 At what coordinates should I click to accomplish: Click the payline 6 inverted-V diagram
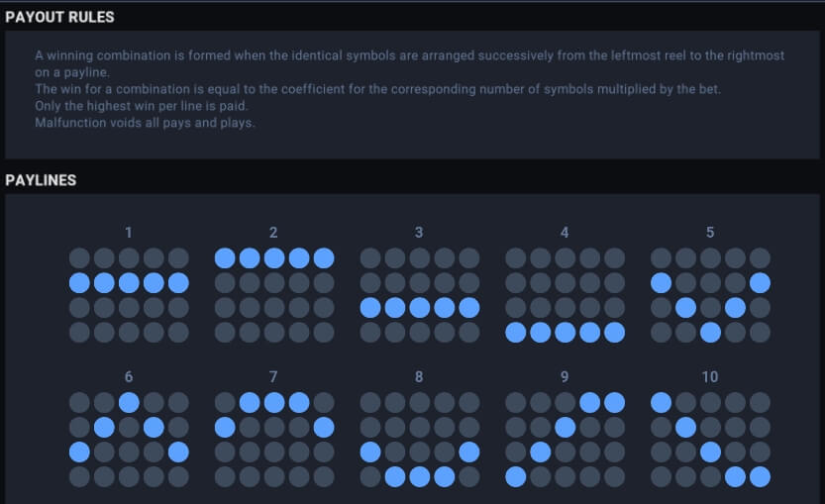[x=129, y=440]
